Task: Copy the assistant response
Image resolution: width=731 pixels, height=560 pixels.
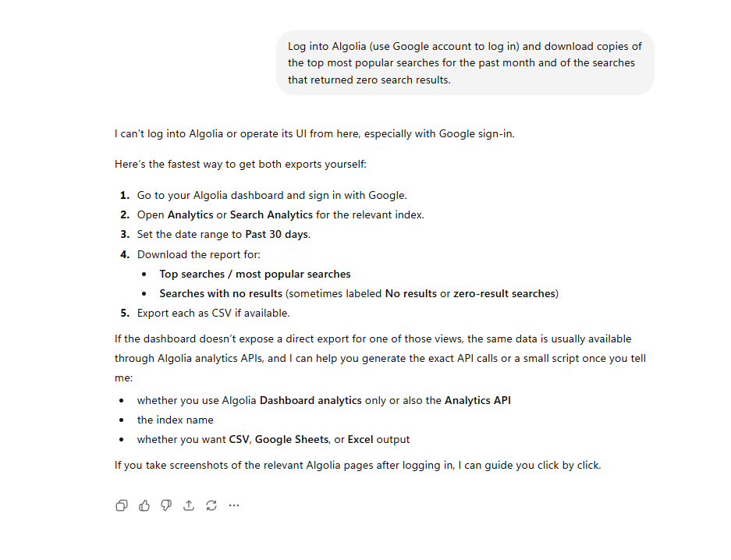Action: [122, 505]
